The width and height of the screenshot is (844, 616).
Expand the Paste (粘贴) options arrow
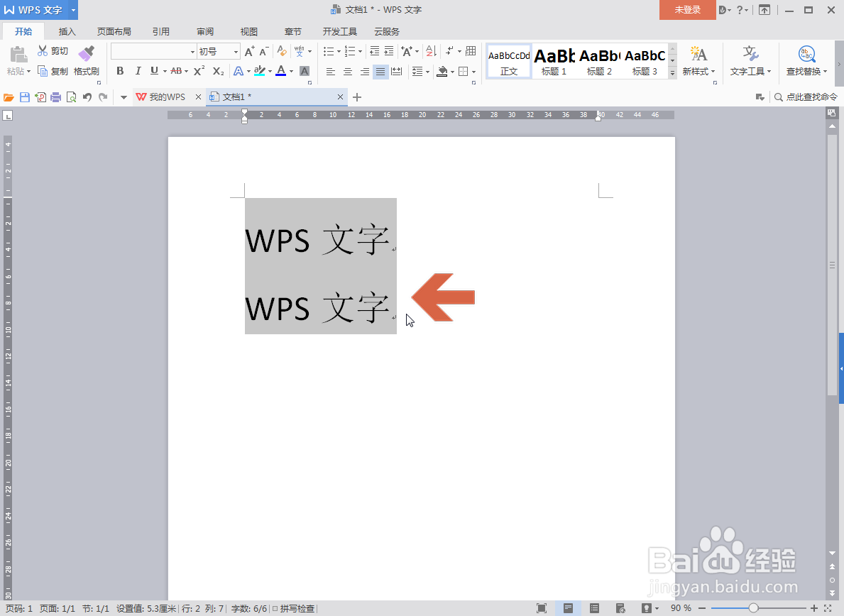(28, 72)
